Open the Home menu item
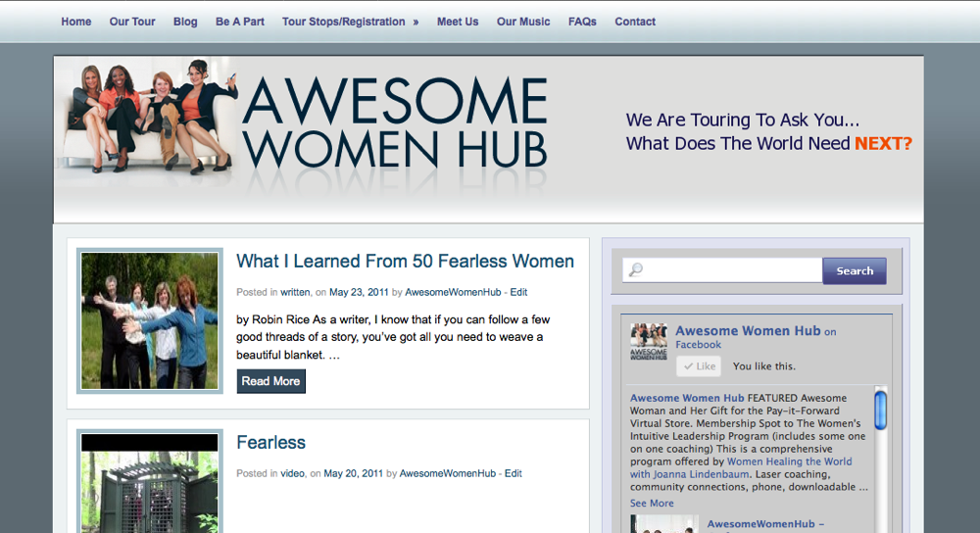This screenshot has height=533, width=980. click(x=76, y=22)
